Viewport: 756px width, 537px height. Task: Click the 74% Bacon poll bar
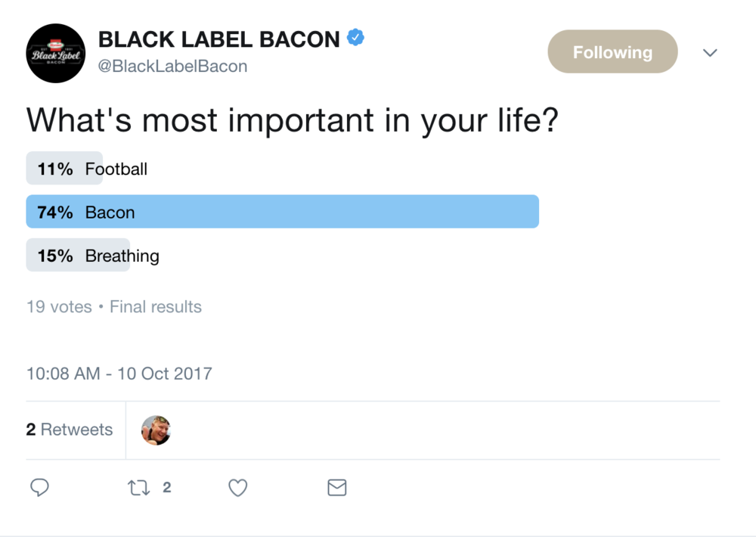tap(282, 212)
